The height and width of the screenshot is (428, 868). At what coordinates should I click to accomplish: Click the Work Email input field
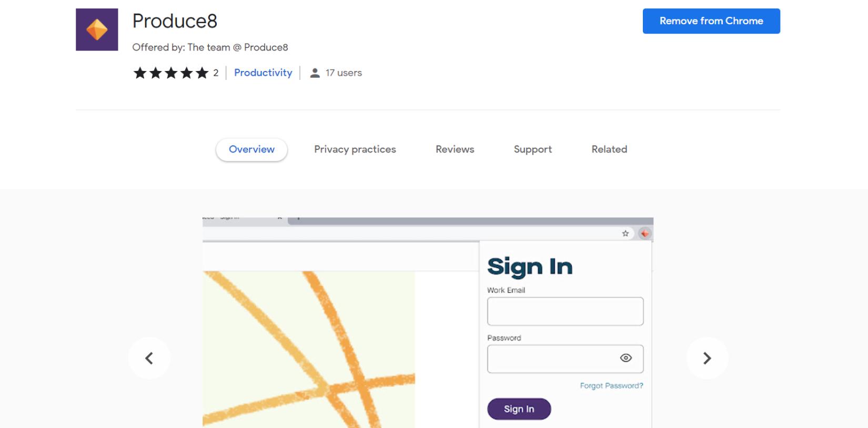[x=565, y=311]
